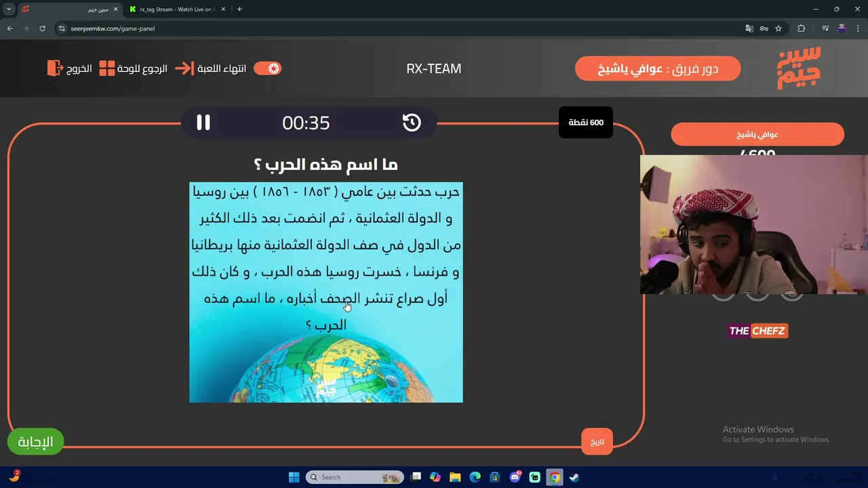Click the orange end-game arrow icon

click(184, 68)
